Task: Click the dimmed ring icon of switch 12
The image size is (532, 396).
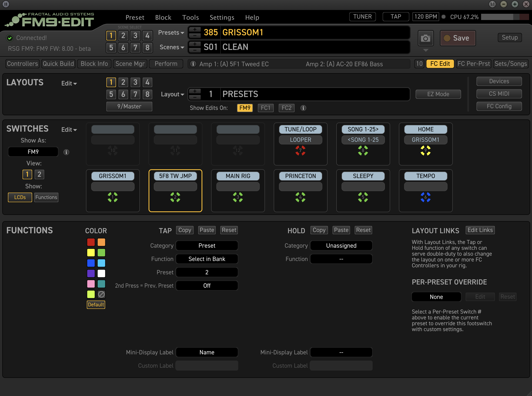Action: (238, 150)
